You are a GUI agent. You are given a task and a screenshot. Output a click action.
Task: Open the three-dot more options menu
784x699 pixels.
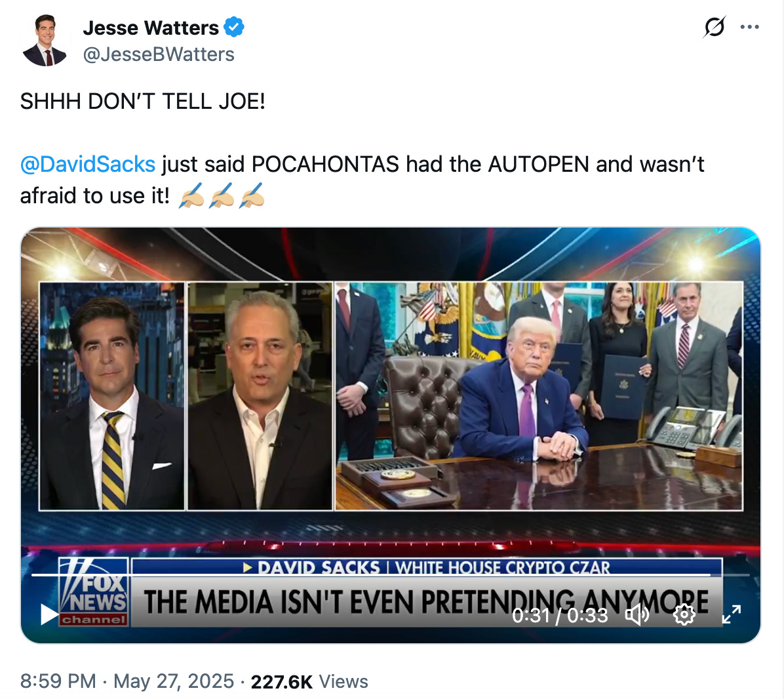coord(749,27)
